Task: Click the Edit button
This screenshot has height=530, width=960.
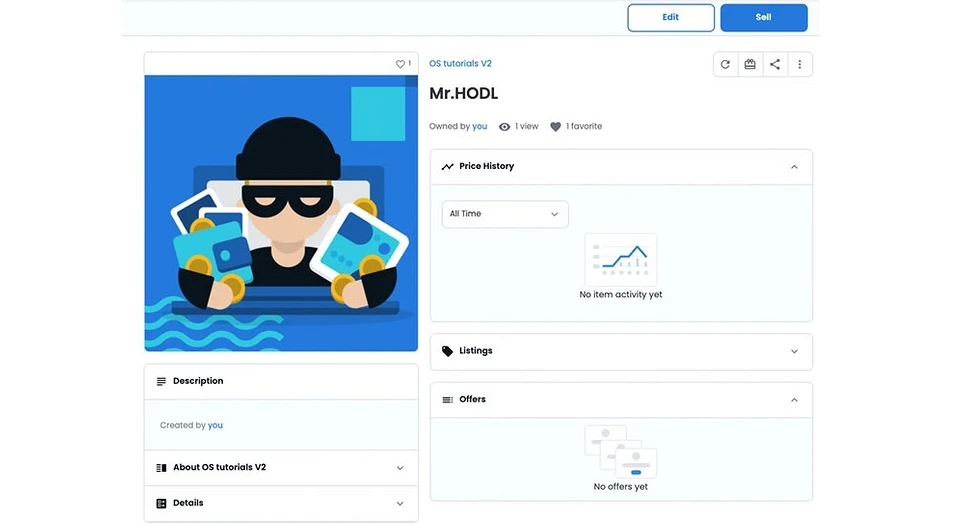Action: [x=670, y=18]
